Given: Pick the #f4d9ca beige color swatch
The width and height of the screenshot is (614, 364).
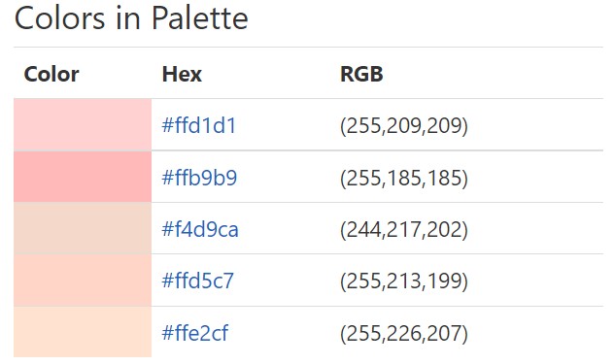Looking at the screenshot, I should (83, 228).
